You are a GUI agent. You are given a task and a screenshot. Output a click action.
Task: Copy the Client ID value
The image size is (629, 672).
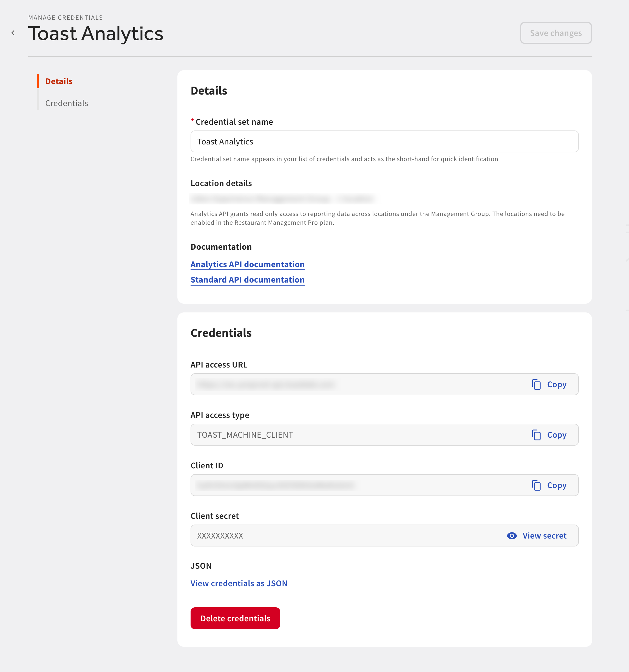tap(549, 485)
